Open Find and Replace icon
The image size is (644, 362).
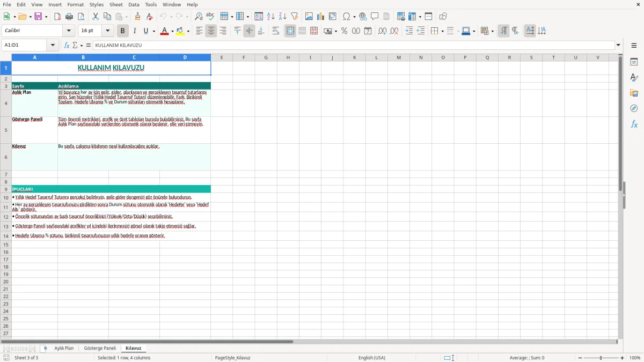[199, 17]
